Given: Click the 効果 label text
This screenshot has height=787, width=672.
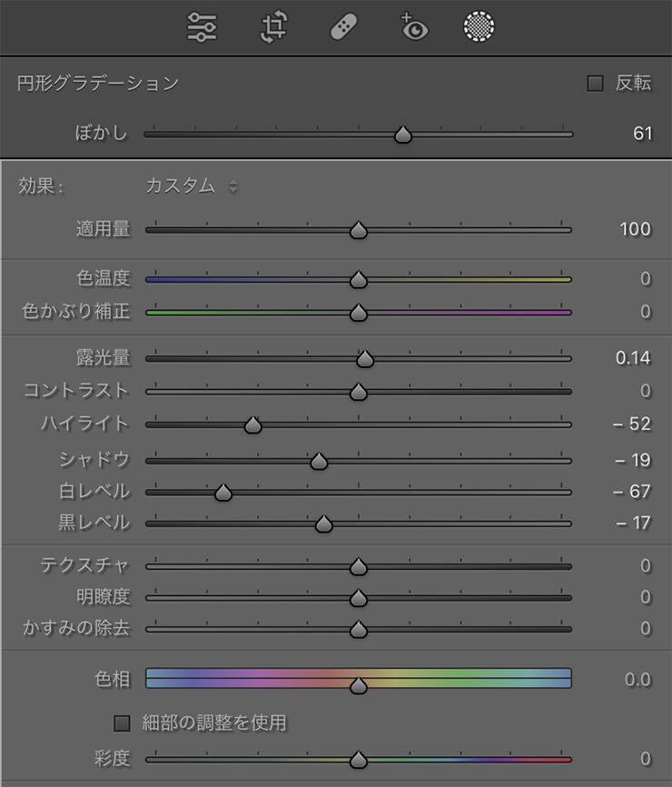Looking at the screenshot, I should point(41,186).
